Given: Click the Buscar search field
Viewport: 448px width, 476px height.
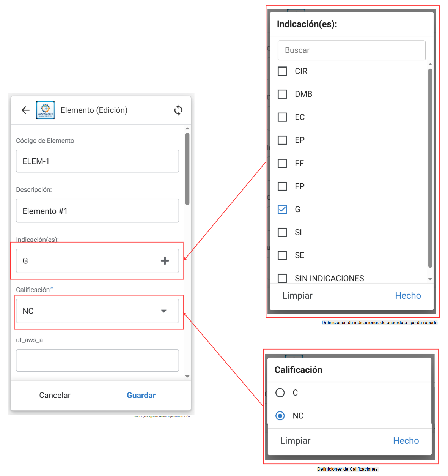Looking at the screenshot, I should 351,50.
